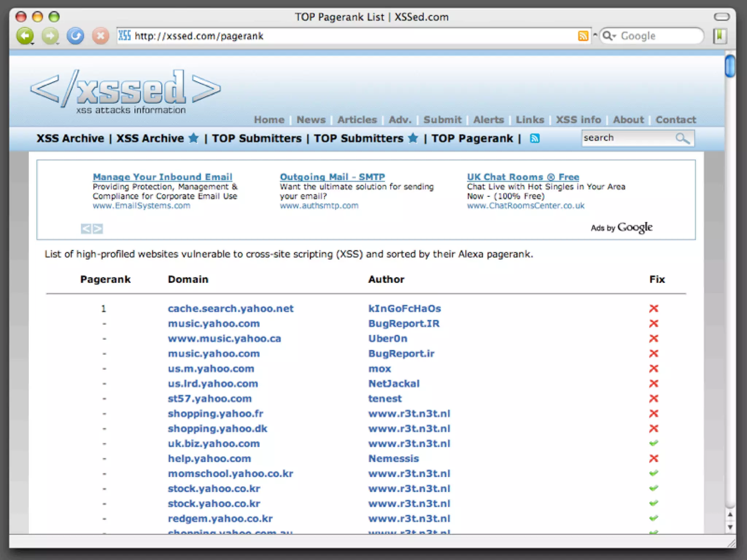747x560 pixels.
Task: Go forward with the forward arrow button
Action: [x=50, y=36]
